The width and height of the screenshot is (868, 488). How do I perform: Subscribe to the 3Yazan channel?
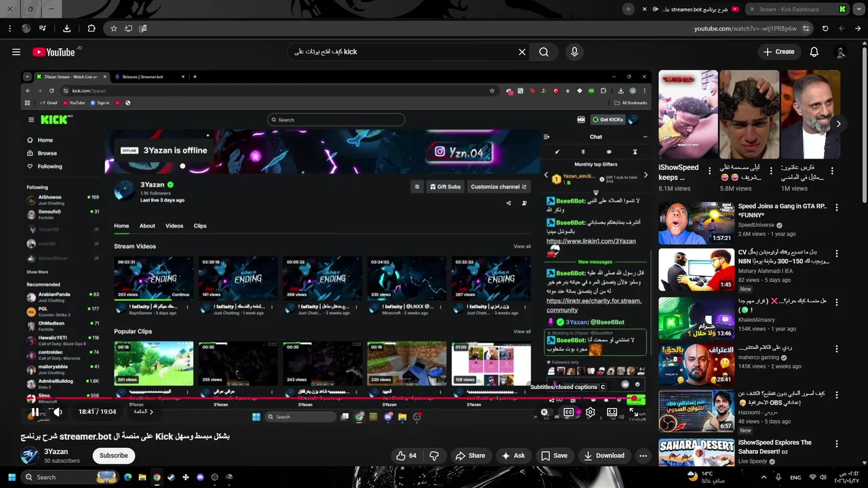click(114, 455)
